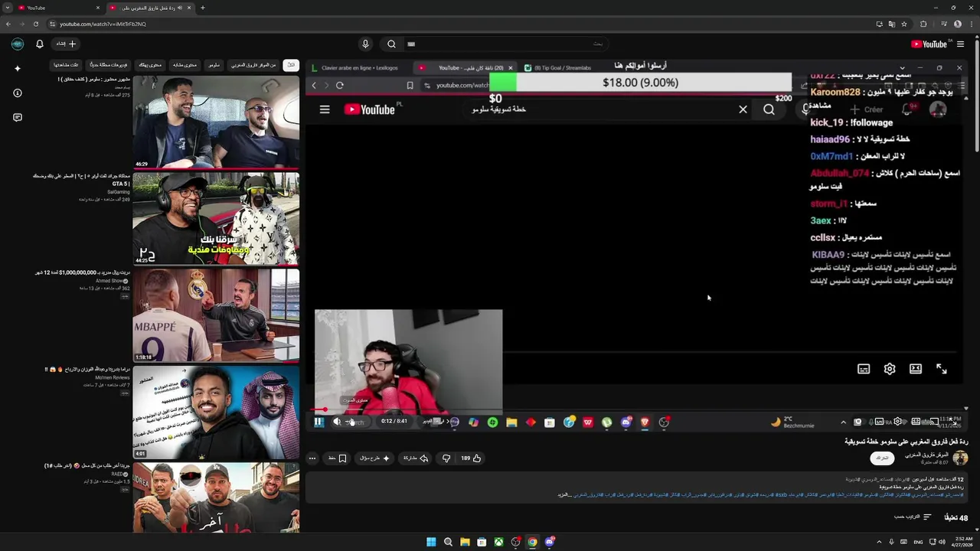Select the 'محتوى مشابه' filter chip
The height and width of the screenshot is (551, 980).
point(185,65)
